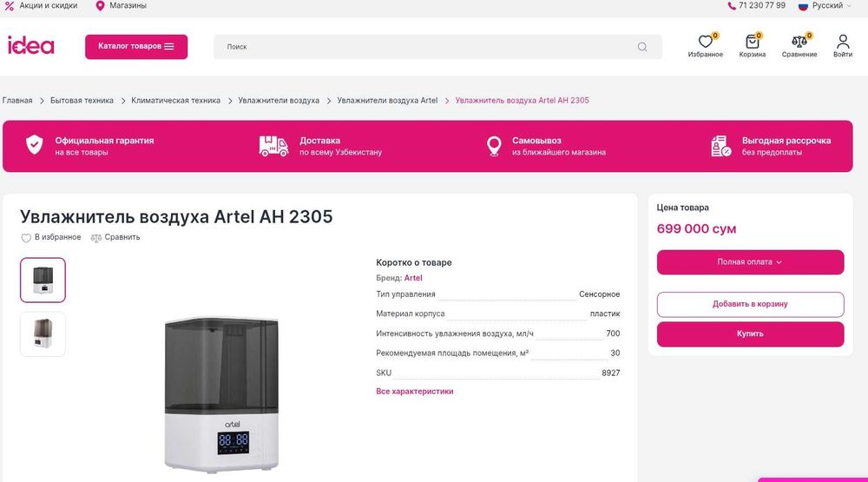Click Добавить в корзину button
The height and width of the screenshot is (482, 868).
coord(750,304)
